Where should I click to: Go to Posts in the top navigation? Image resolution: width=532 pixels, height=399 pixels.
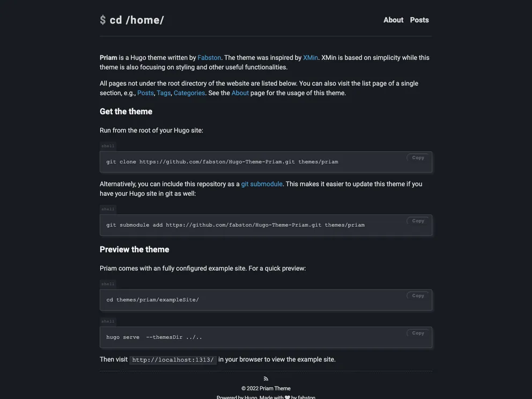pyautogui.click(x=419, y=20)
